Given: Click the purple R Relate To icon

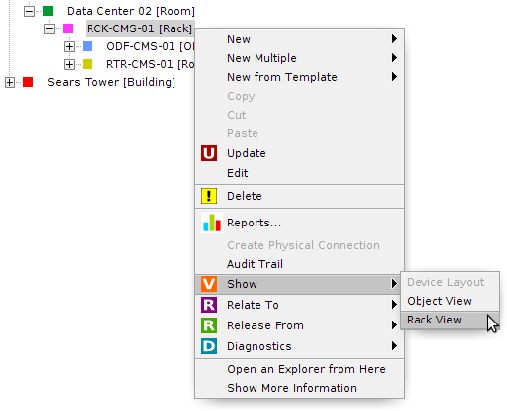Looking at the screenshot, I should (209, 305).
